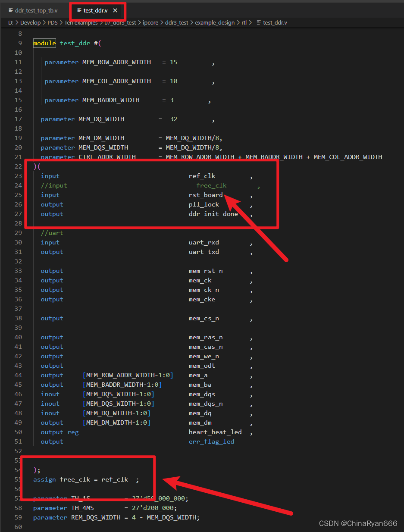
Task: Click the assign keyword on line 55
Action: pyautogui.click(x=44, y=479)
